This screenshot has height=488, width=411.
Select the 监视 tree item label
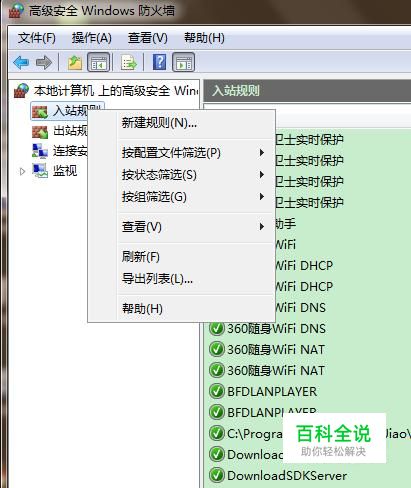(65, 171)
